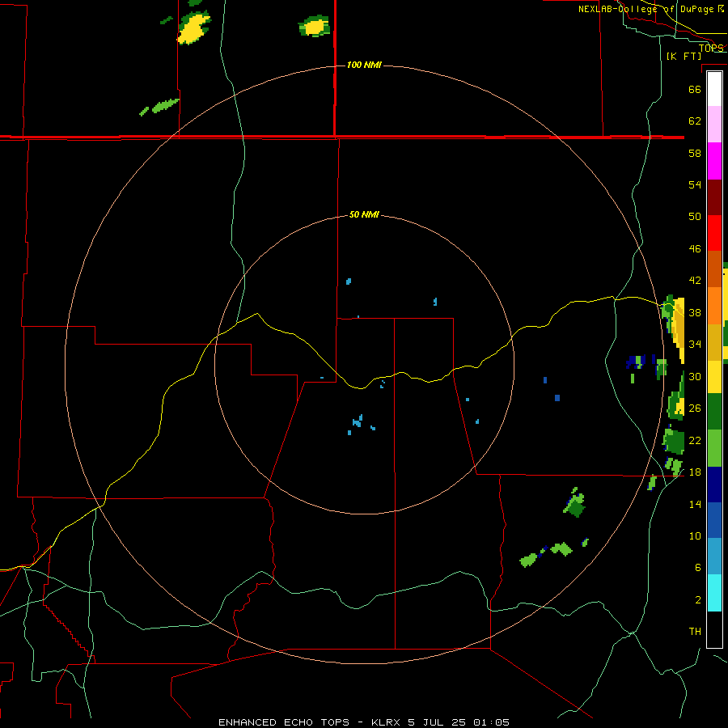Pick the magenta legend swatch
Screen dimensions: 728x728
(x=714, y=161)
